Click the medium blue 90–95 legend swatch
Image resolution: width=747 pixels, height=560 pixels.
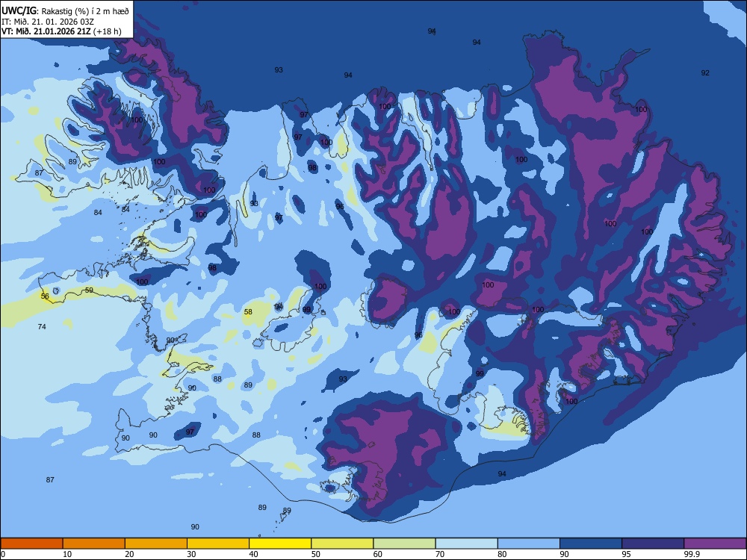pyautogui.click(x=591, y=544)
